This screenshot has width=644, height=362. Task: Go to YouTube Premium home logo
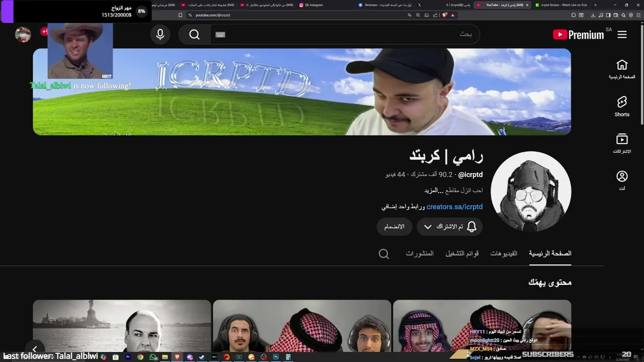pos(578,35)
